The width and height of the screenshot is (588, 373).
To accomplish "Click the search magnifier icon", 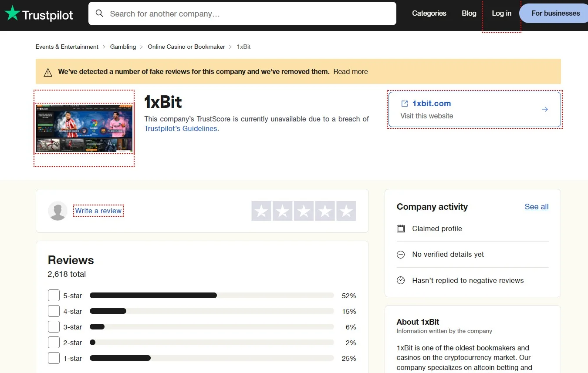I will point(99,13).
